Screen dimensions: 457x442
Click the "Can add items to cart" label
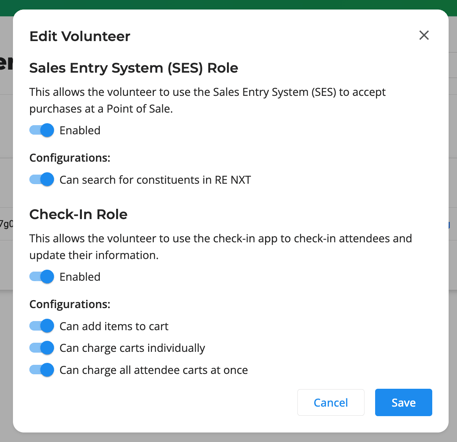114,326
